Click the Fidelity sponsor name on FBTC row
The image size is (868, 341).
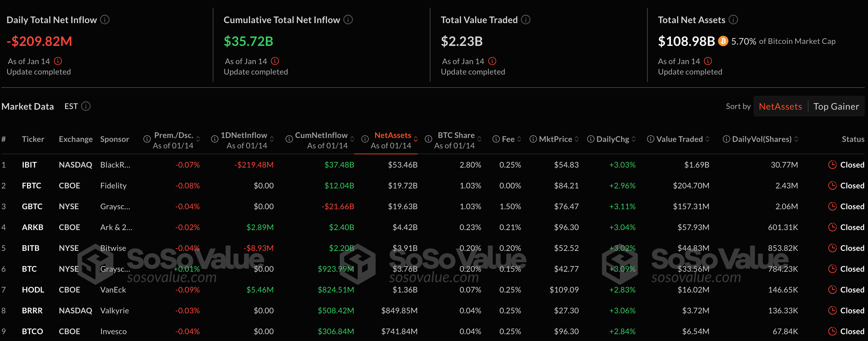pos(113,185)
